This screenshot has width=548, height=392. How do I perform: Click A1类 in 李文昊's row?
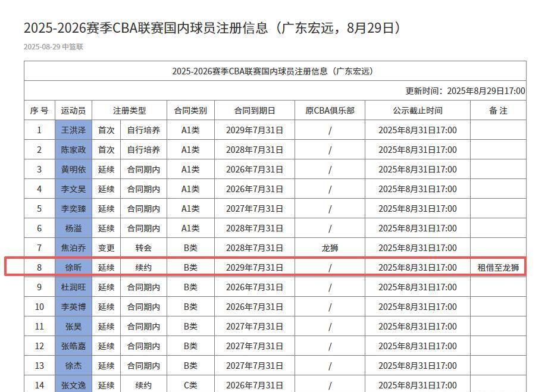[x=190, y=189]
